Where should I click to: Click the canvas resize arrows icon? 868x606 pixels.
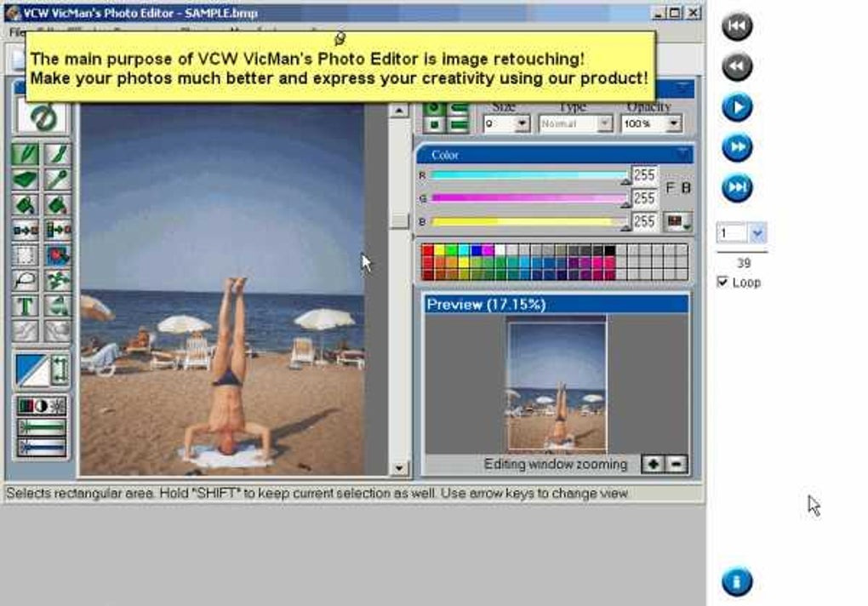coord(60,369)
